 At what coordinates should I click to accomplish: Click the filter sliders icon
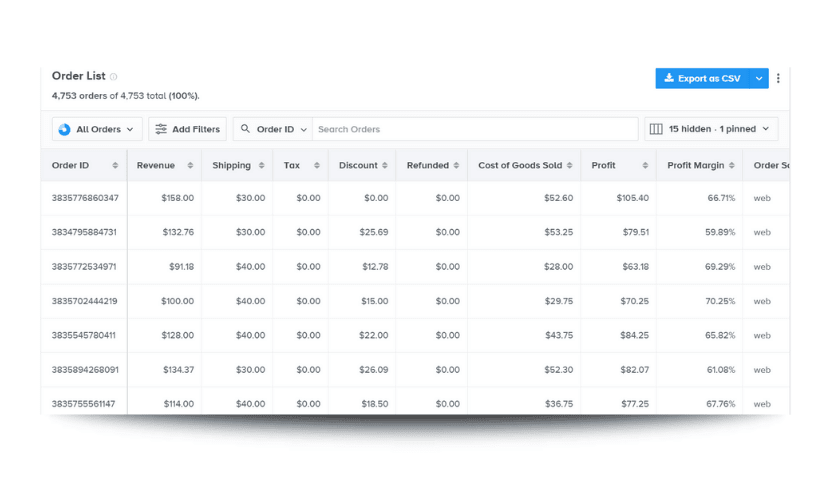pos(161,129)
